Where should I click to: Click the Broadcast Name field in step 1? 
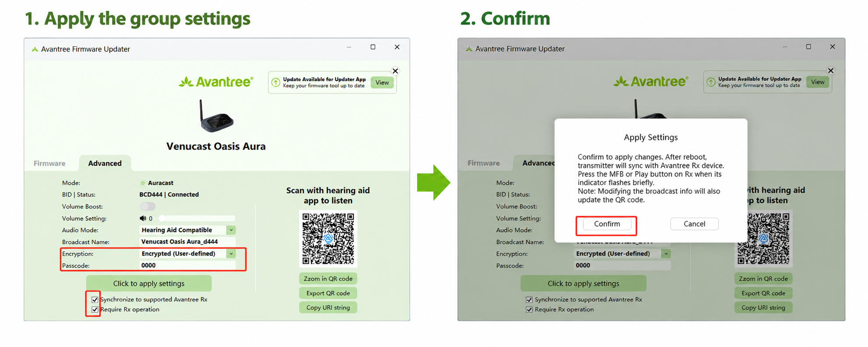pos(187,242)
